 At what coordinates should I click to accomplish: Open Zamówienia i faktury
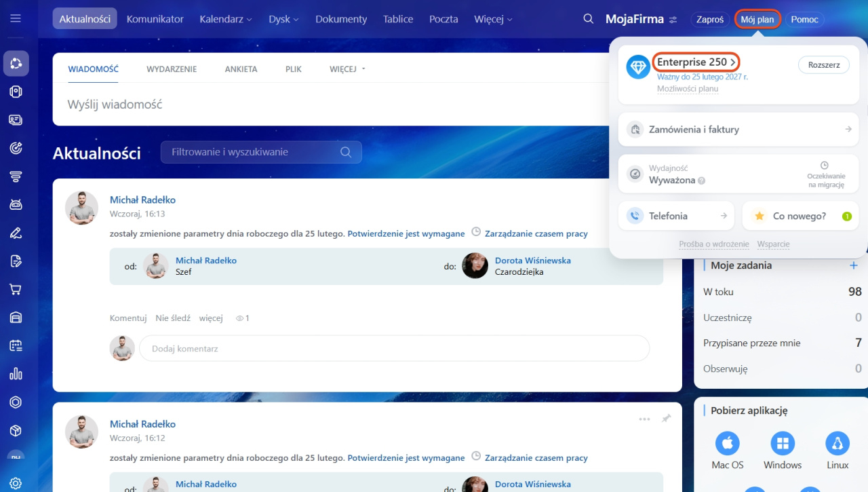click(738, 129)
